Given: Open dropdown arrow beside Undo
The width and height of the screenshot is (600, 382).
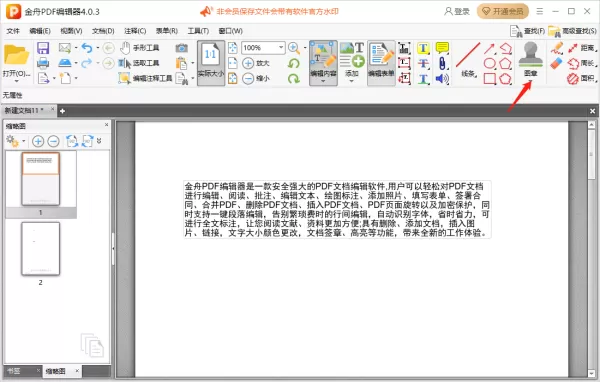Looking at the screenshot, I should 98,48.
